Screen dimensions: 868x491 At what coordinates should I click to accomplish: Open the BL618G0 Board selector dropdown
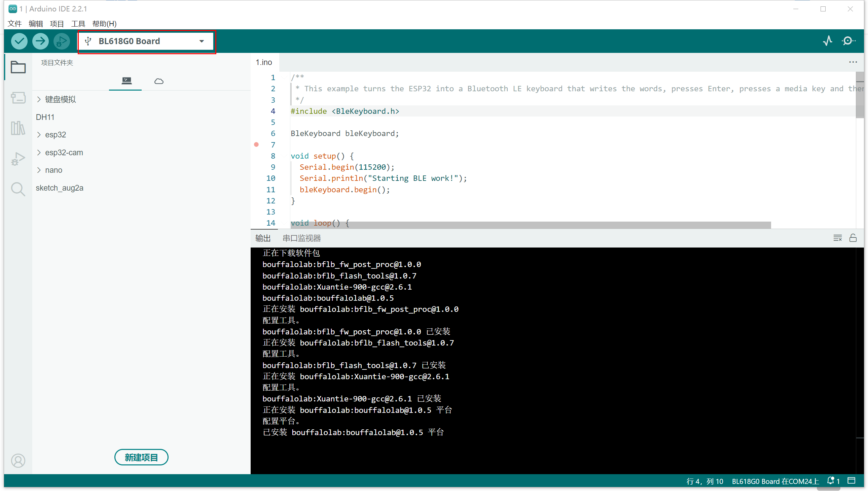146,41
